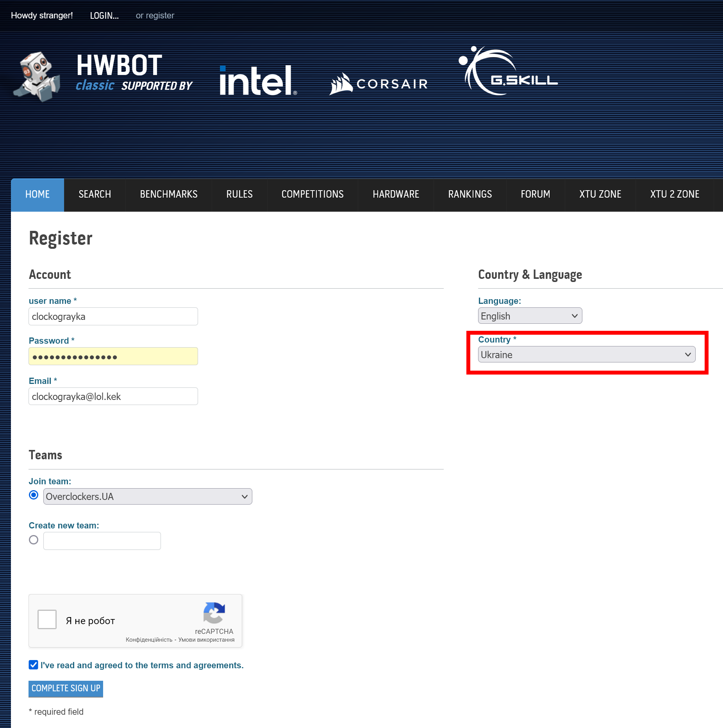
Task: Click the 'Howdy stranger!' greeting text
Action: tap(42, 16)
